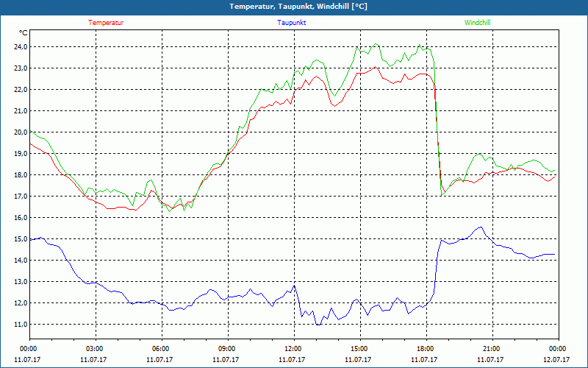Screen dimensions: 588x368
Task: Select the 17,0 y-axis value
Action: (18, 197)
